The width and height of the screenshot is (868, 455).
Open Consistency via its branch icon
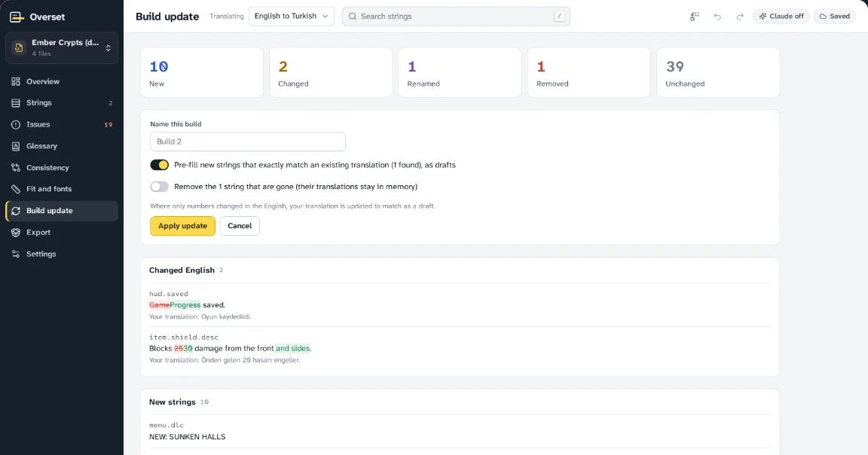[x=16, y=168]
